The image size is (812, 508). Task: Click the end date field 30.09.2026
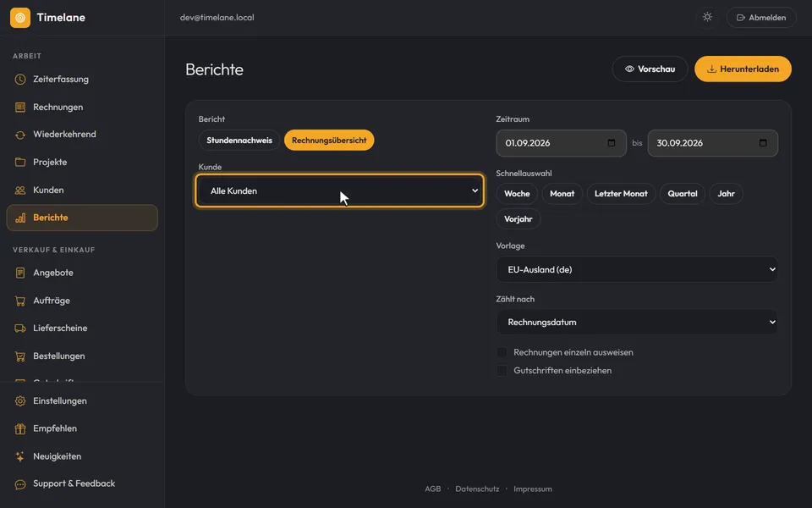coord(712,143)
